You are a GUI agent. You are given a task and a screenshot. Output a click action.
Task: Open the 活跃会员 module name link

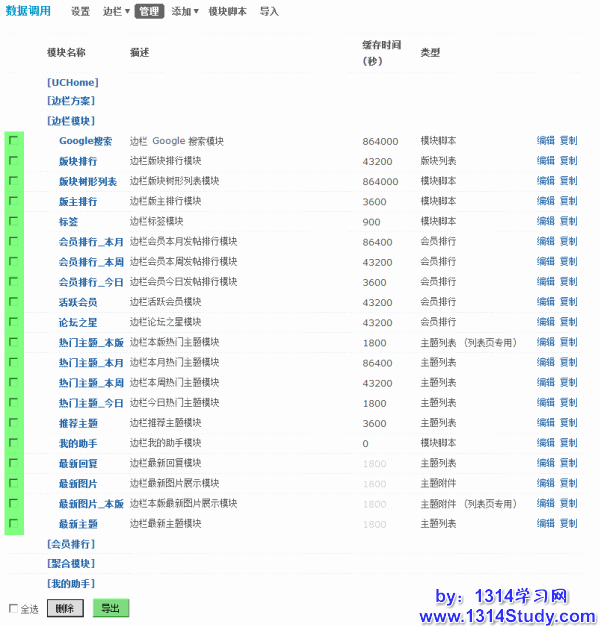pyautogui.click(x=78, y=302)
